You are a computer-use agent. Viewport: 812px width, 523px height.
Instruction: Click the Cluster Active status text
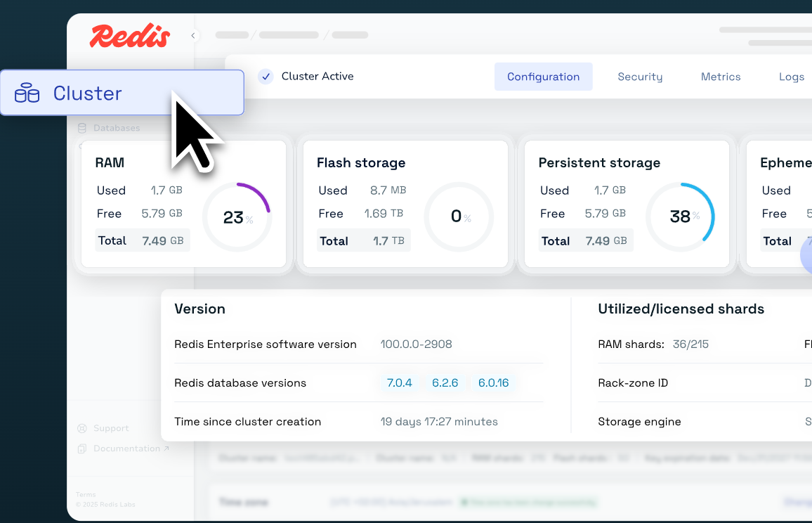click(x=317, y=76)
